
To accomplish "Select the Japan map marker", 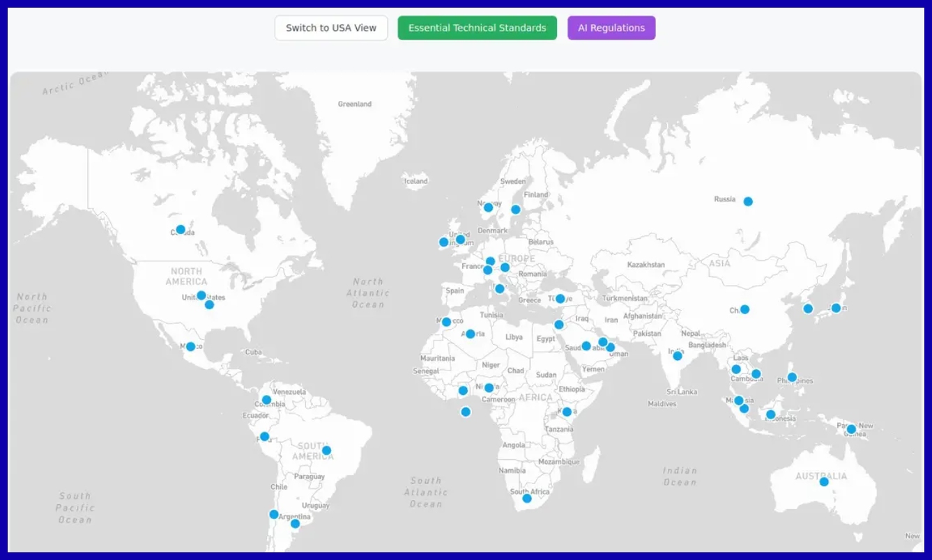I will [x=836, y=308].
